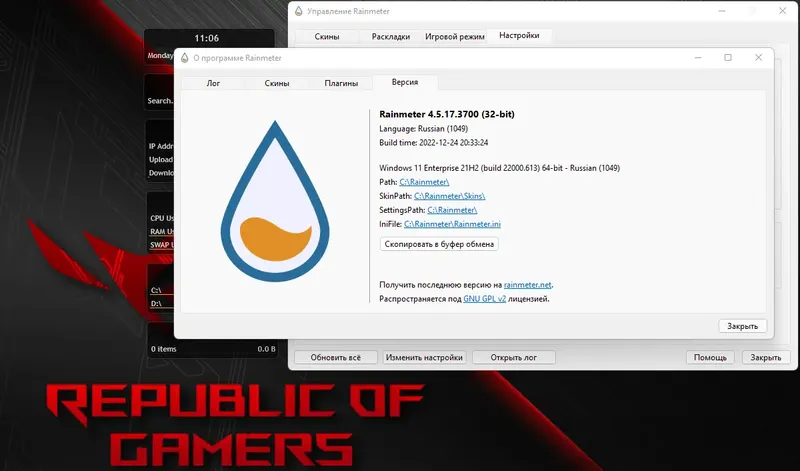The height and width of the screenshot is (471, 800).
Task: Click the Rainmeter icon in About title bar
Action: coord(185,58)
